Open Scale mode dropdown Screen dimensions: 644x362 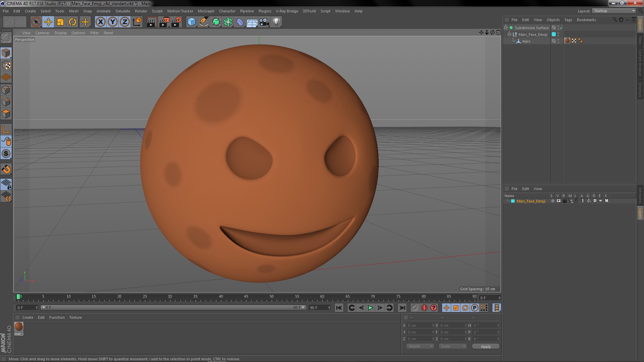click(452, 346)
